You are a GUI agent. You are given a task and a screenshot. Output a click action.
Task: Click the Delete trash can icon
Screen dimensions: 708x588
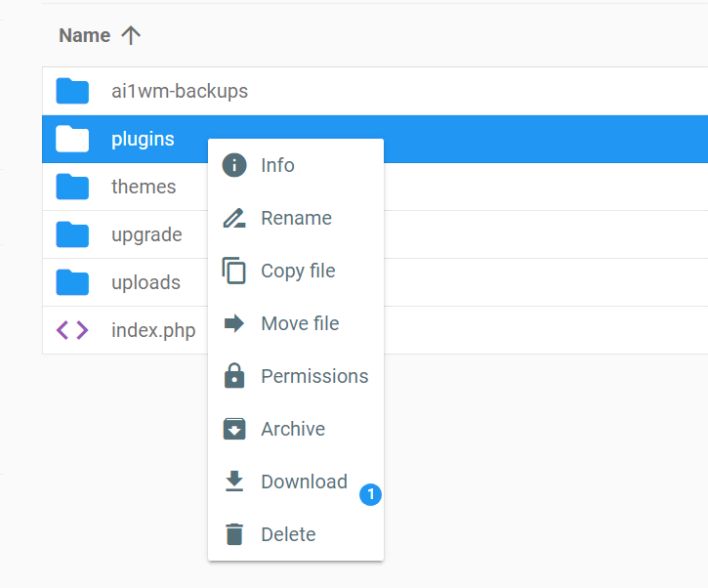tap(234, 534)
